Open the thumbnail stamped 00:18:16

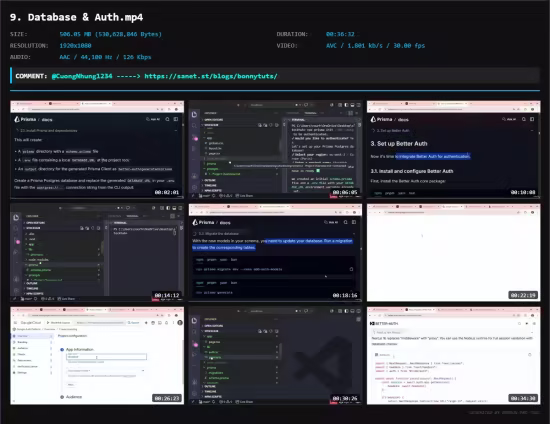click(x=275, y=253)
